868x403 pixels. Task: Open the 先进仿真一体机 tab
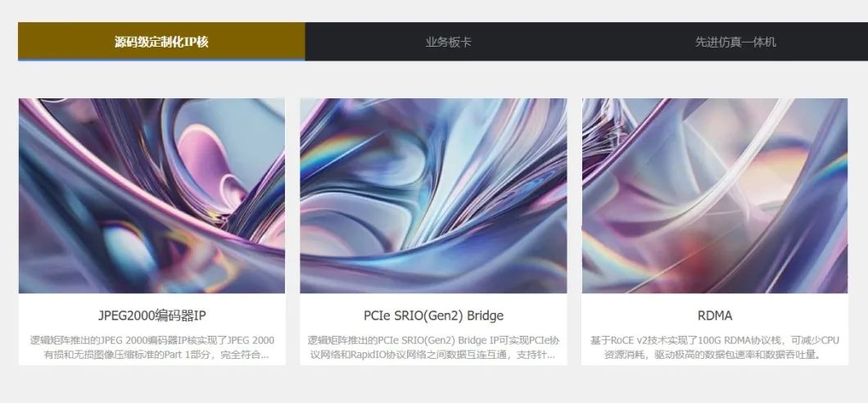coord(735,42)
